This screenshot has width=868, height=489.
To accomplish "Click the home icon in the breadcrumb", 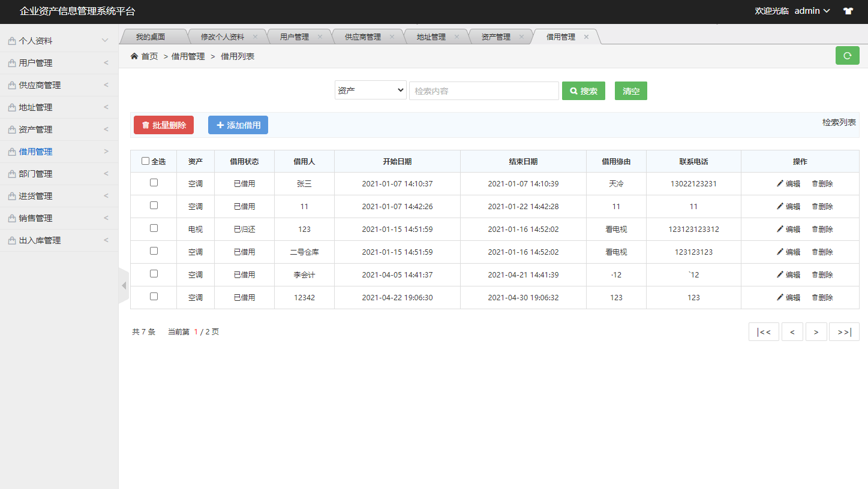I will [x=134, y=56].
